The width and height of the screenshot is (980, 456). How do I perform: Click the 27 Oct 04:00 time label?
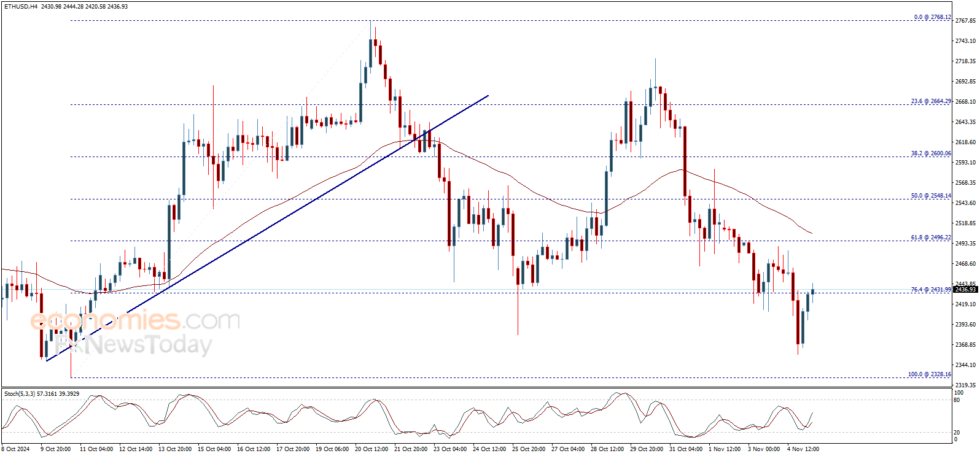pyautogui.click(x=567, y=449)
